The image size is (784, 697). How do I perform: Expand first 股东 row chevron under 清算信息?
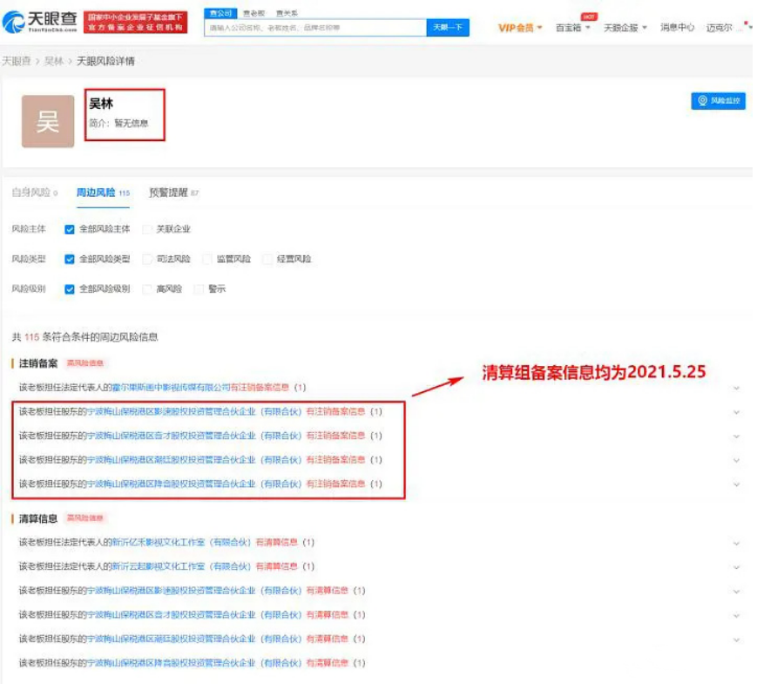[x=736, y=592]
